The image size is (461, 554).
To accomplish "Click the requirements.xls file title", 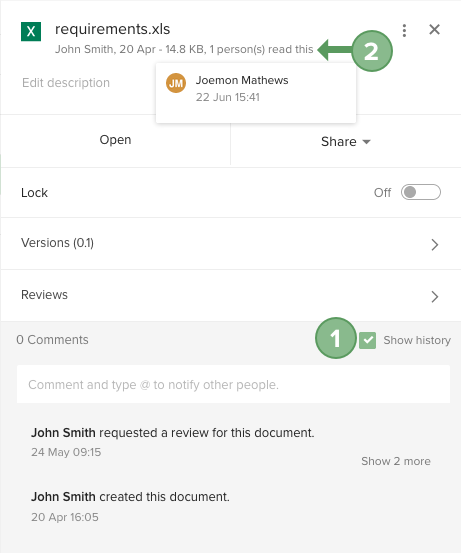I will tap(112, 29).
